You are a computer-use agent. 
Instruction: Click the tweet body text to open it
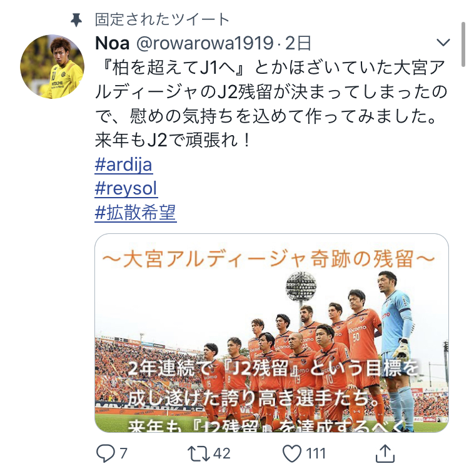click(271, 104)
